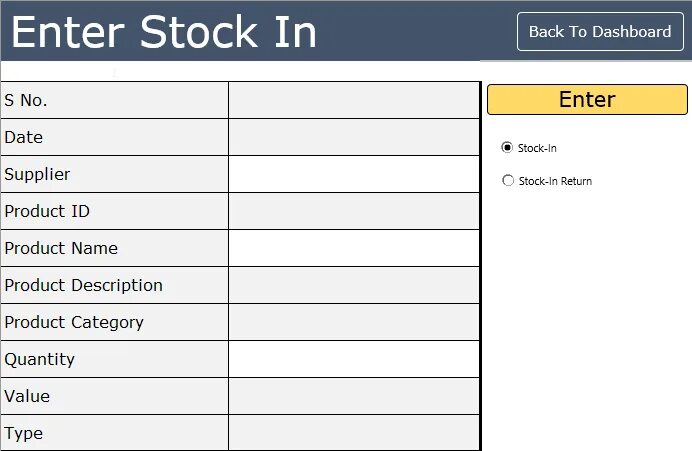The width and height of the screenshot is (692, 451).
Task: Click the Back To Dashboard button
Action: [600, 32]
